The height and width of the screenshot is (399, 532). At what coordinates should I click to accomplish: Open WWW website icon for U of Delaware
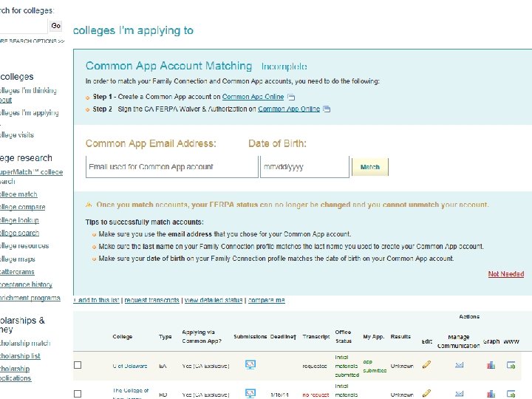click(511, 365)
